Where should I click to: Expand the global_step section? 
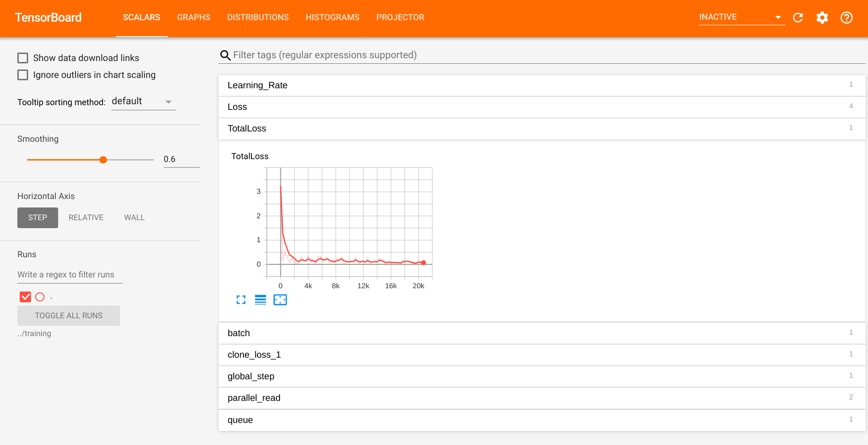(542, 376)
